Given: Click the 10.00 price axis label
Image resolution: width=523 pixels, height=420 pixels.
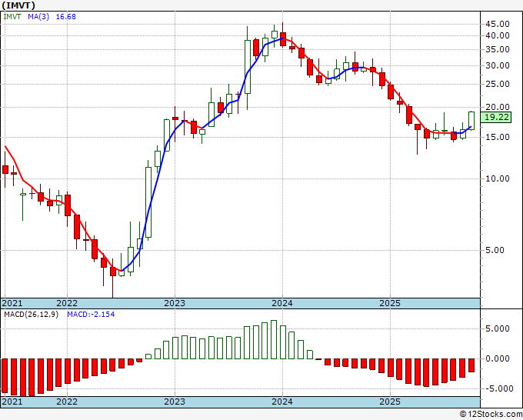Looking at the screenshot, I should tap(497, 178).
